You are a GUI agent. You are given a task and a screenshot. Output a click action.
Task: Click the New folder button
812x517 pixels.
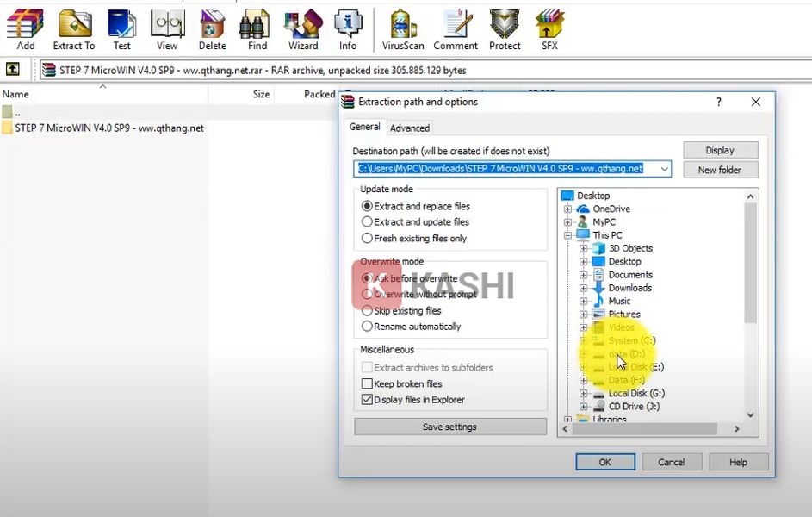pyautogui.click(x=720, y=170)
